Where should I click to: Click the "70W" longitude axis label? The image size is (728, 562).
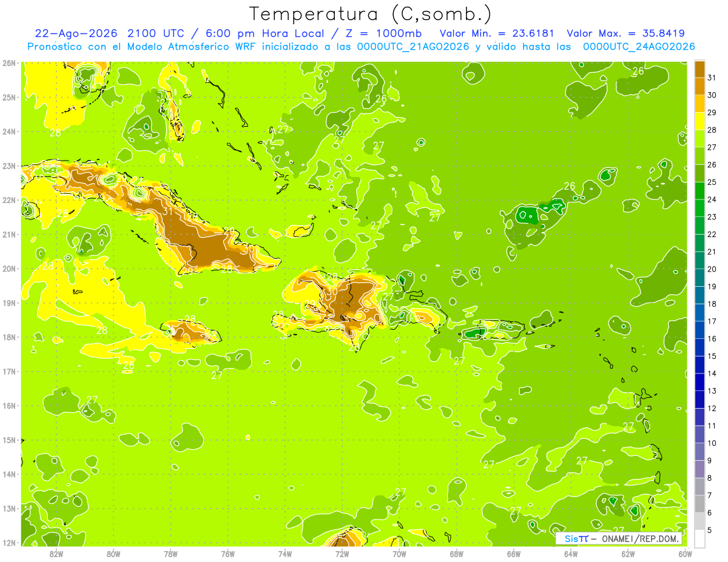coord(399,554)
